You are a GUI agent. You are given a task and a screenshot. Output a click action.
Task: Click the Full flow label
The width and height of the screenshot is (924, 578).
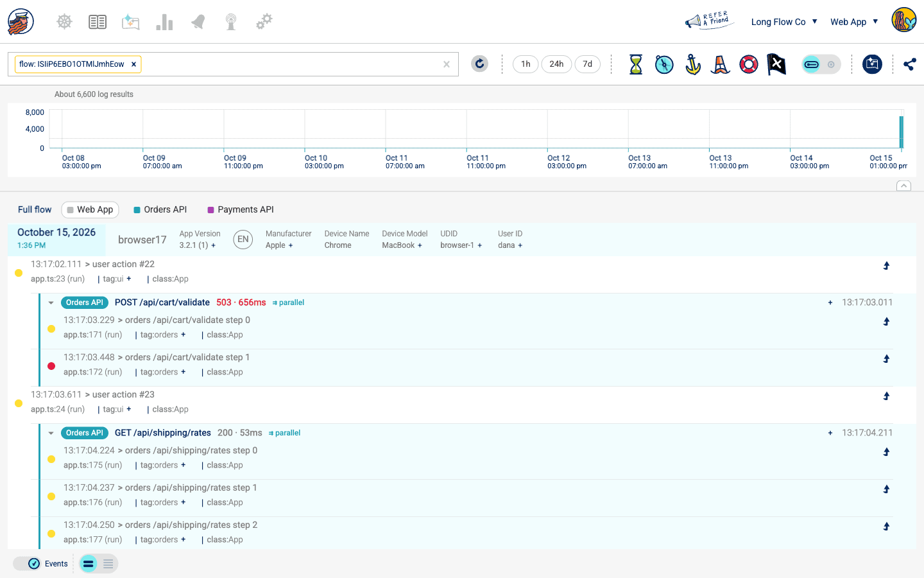point(35,209)
